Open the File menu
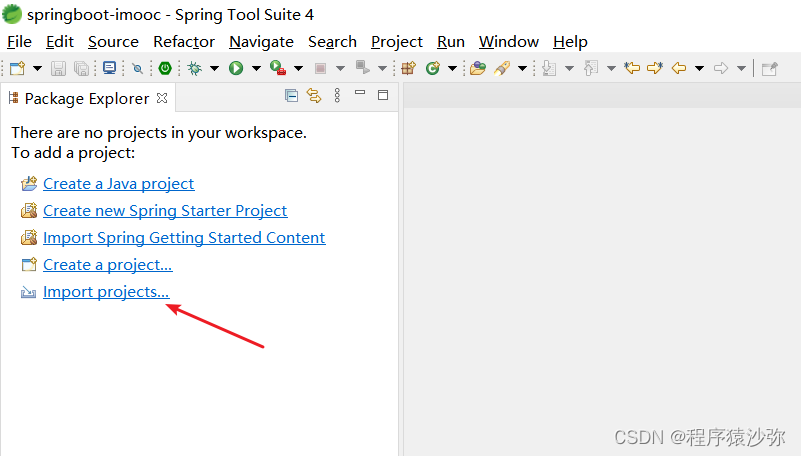801x456 pixels. pyautogui.click(x=19, y=42)
